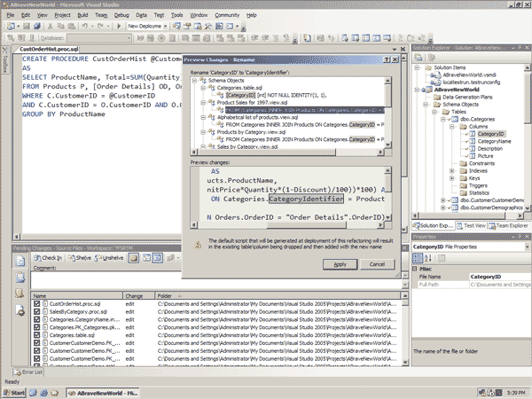Click the Apply button

[340, 264]
